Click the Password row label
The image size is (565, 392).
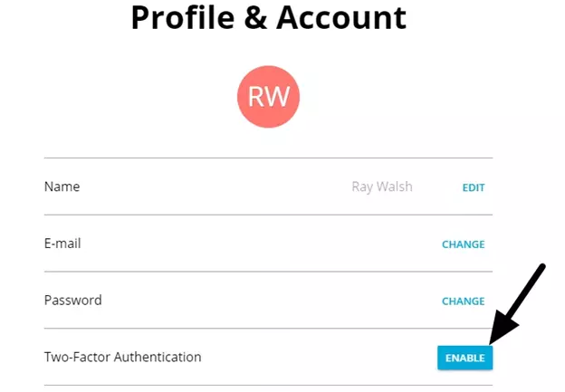click(72, 300)
